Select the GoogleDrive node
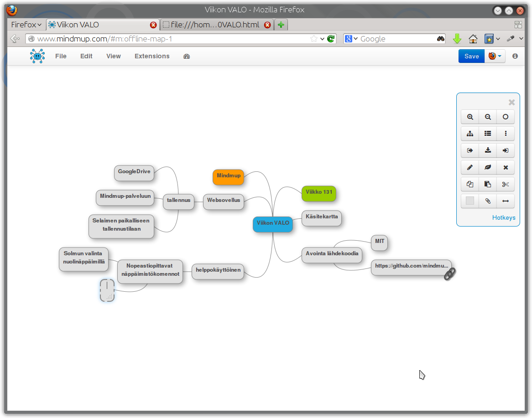This screenshot has height=418, width=532. pyautogui.click(x=134, y=173)
